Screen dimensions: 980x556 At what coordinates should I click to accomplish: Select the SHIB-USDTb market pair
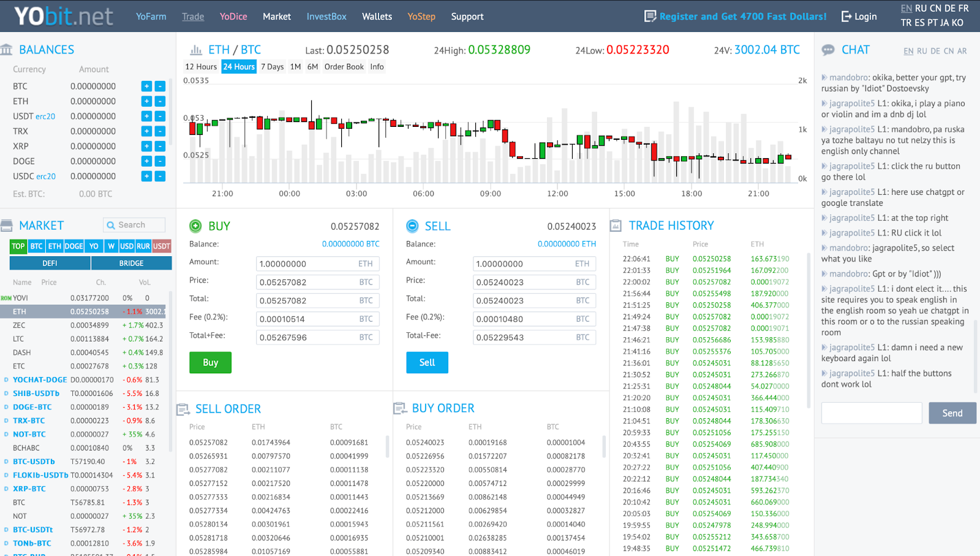pos(36,394)
